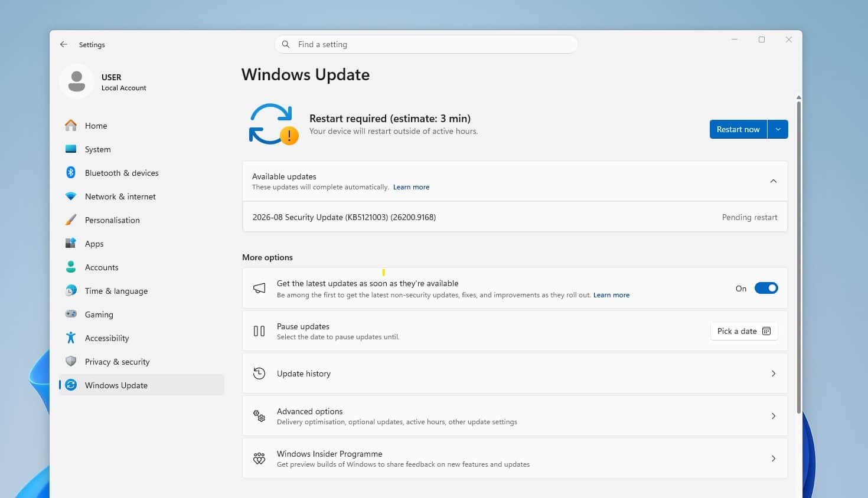Open Bluetooth & devices settings

[142, 173]
